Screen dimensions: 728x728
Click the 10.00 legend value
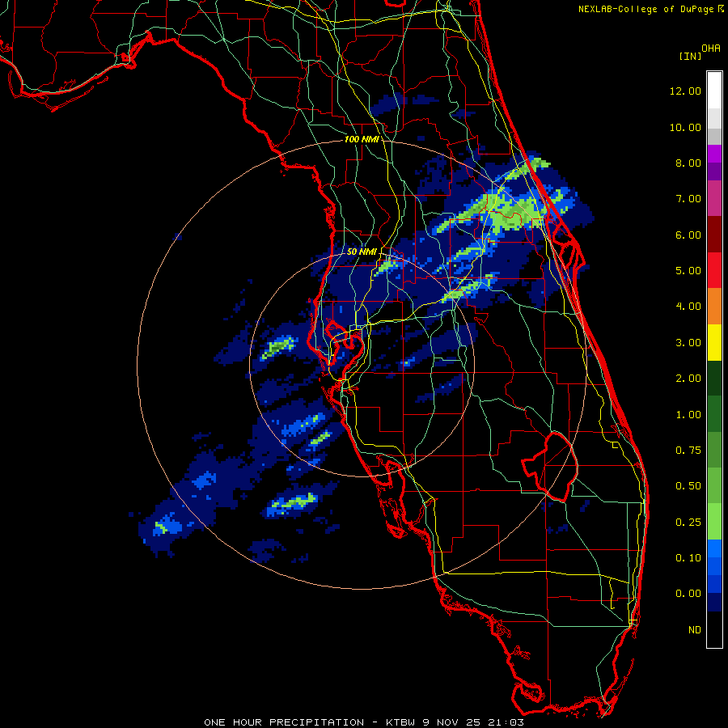click(x=685, y=127)
